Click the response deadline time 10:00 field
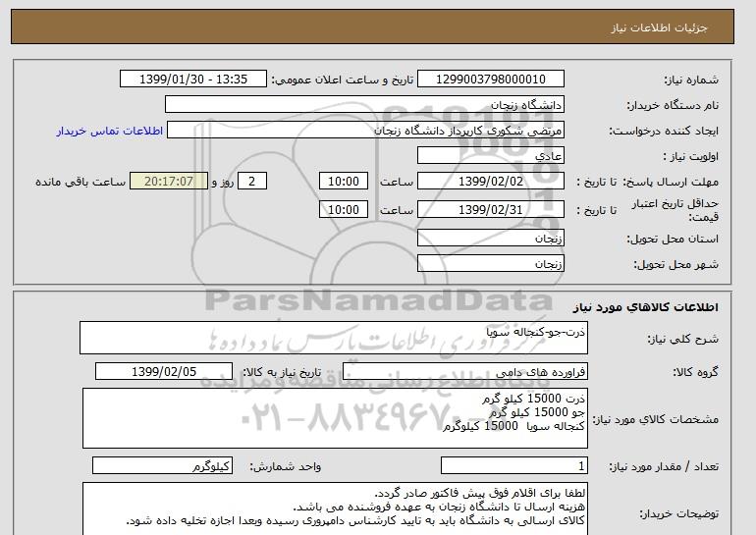The image size is (756, 535). pos(344,182)
